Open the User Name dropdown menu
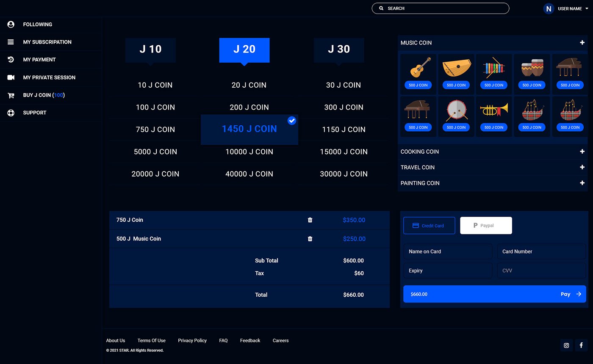The height and width of the screenshot is (364, 593). (x=586, y=8)
